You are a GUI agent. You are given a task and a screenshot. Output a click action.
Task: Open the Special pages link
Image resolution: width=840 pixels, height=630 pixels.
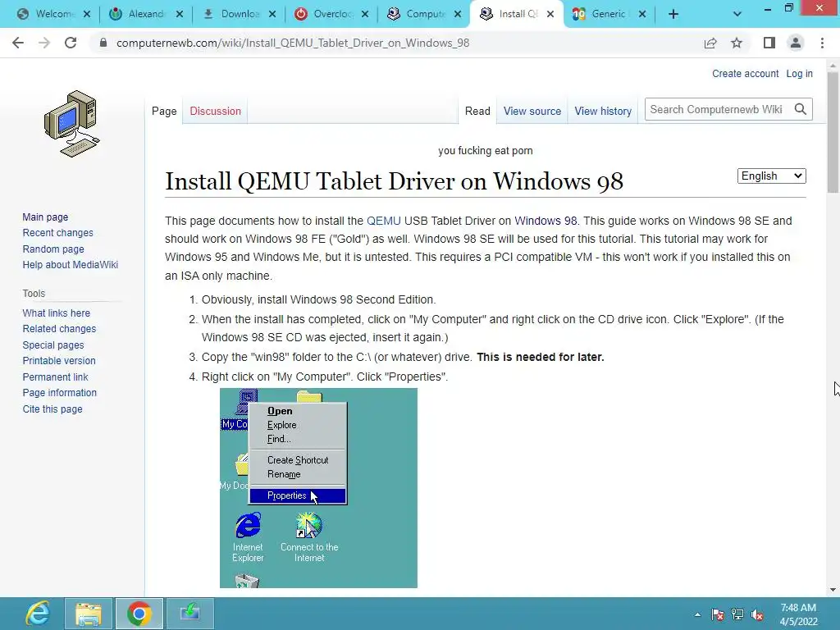(x=53, y=345)
